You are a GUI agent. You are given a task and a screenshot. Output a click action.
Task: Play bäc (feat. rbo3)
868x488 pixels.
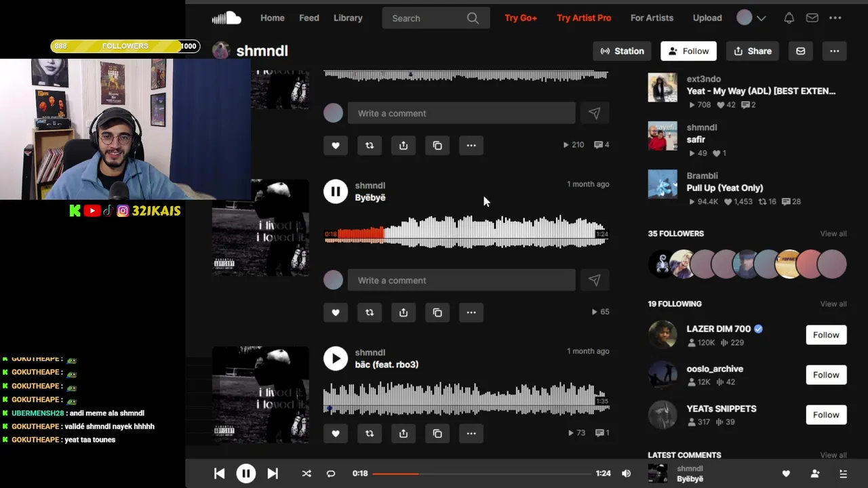point(336,359)
